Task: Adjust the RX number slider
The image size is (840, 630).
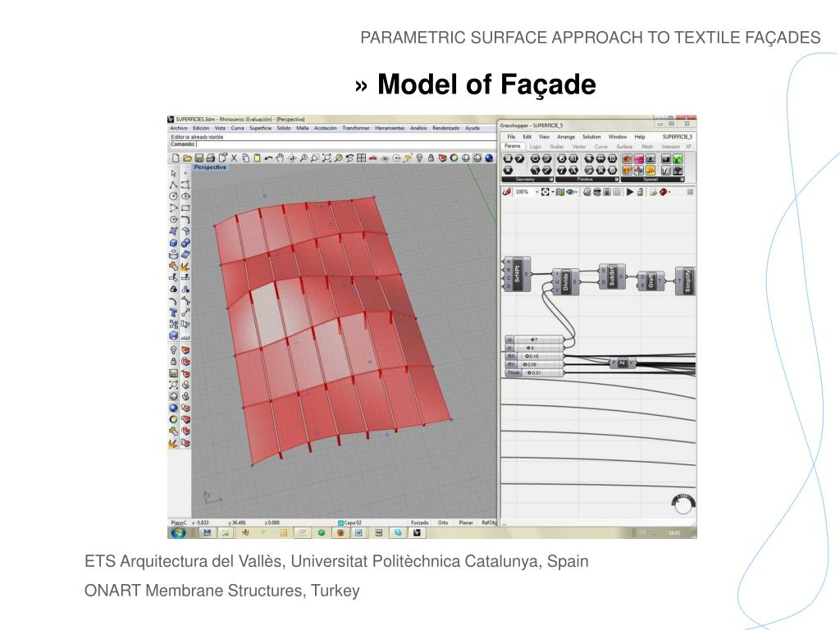Action: (534, 356)
